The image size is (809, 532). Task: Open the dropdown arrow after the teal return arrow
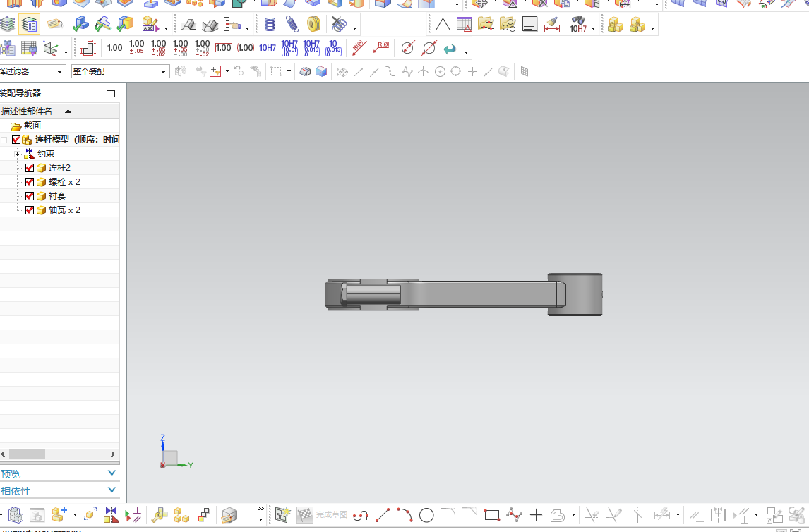tap(466, 52)
